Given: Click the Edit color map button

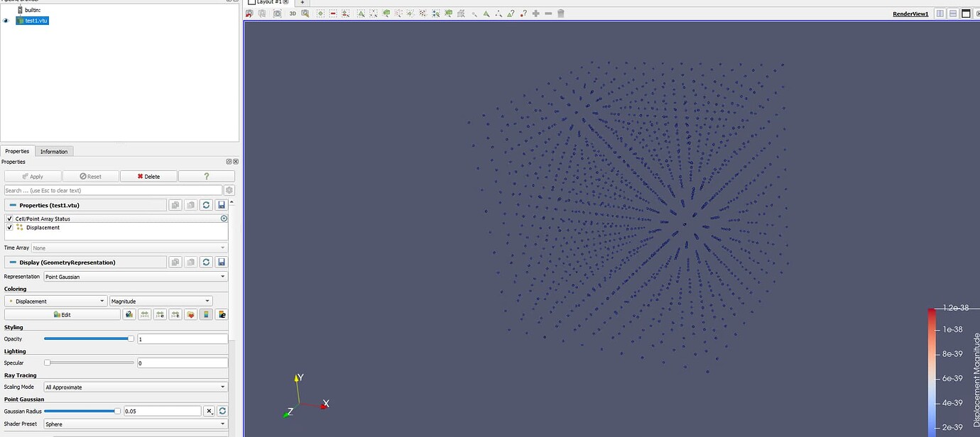Looking at the screenshot, I should point(62,314).
